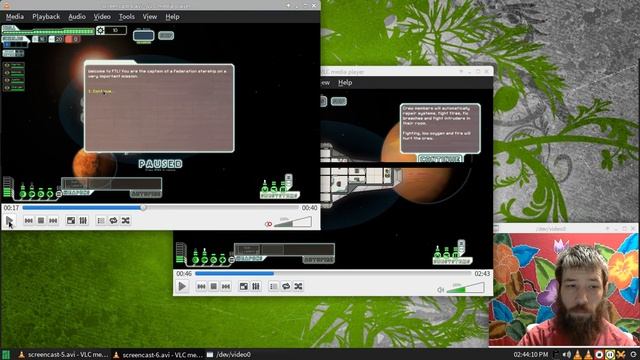Image resolution: width=640 pixels, height=360 pixels.
Task: Open the start menu in taskbar corner
Action: click(6, 355)
